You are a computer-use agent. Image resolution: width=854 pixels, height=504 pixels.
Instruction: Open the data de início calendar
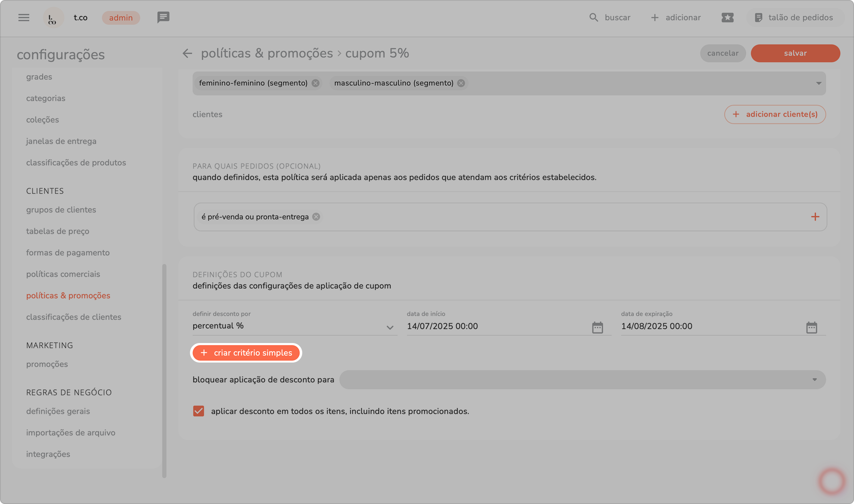point(597,327)
